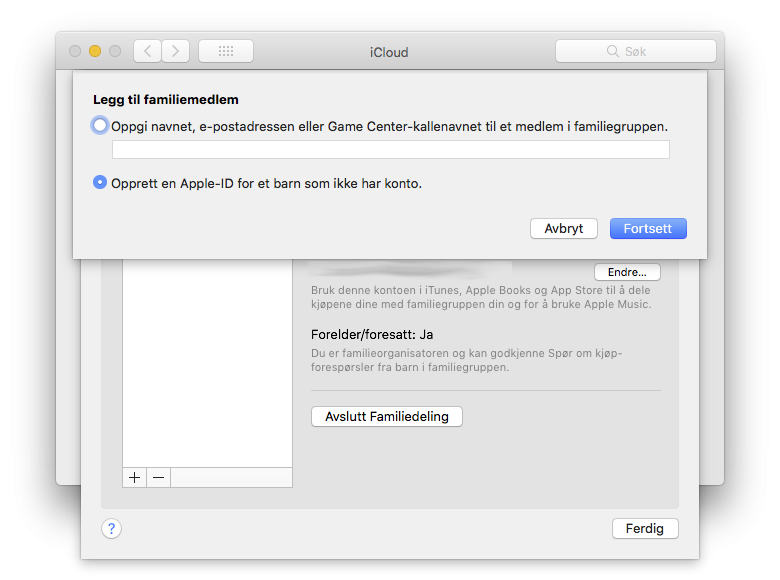Viewport: 780px width, 580px height.
Task: Click the family member name text field
Action: click(x=390, y=149)
